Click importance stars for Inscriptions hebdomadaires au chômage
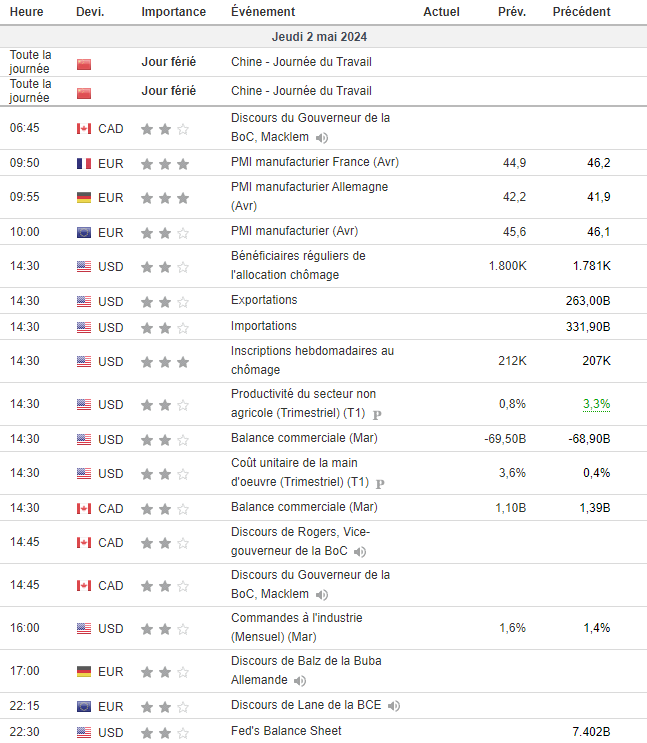 pos(165,361)
